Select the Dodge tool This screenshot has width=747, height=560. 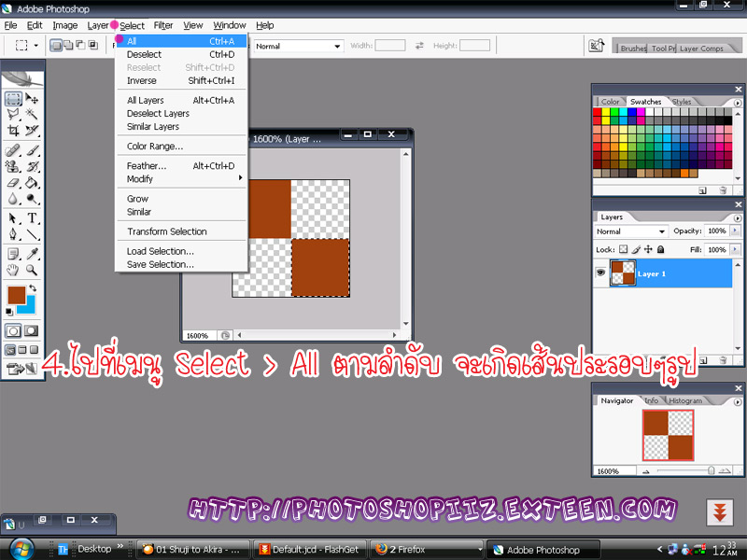click(32, 199)
